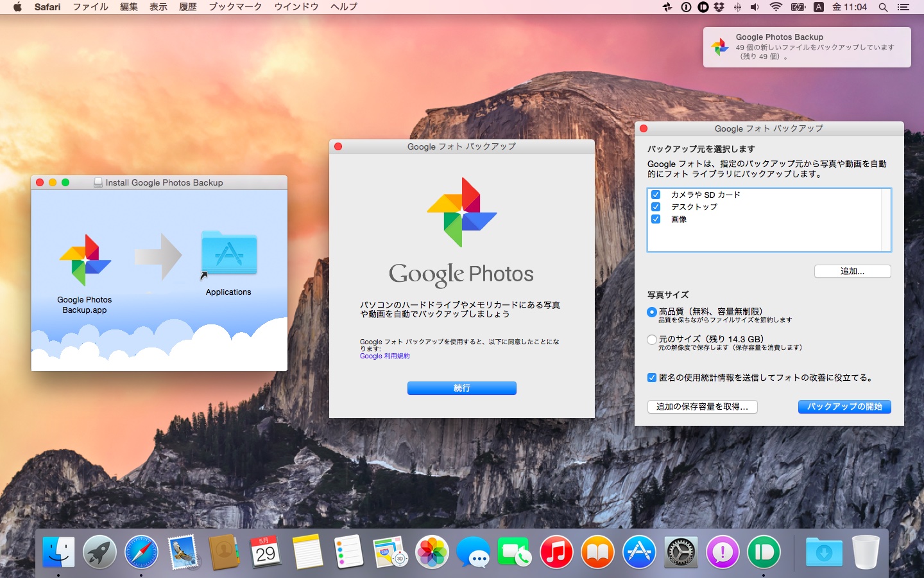
Task: Start backup with バックアップの開始 button
Action: (844, 407)
